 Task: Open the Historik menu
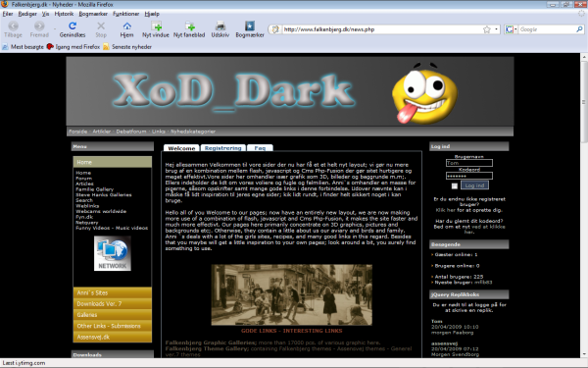[64, 14]
